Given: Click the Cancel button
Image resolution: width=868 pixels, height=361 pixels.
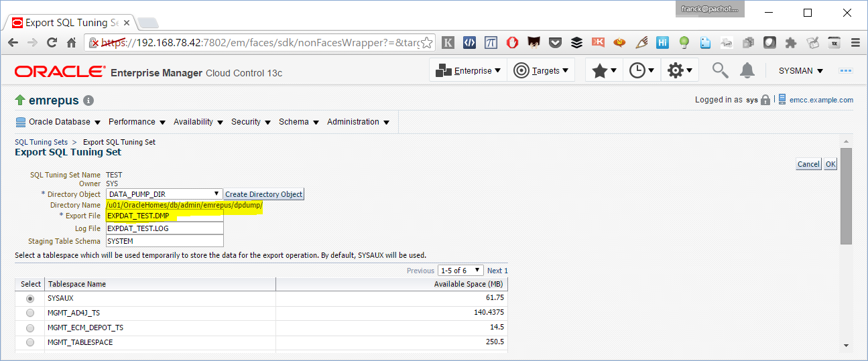Looking at the screenshot, I should coord(808,164).
